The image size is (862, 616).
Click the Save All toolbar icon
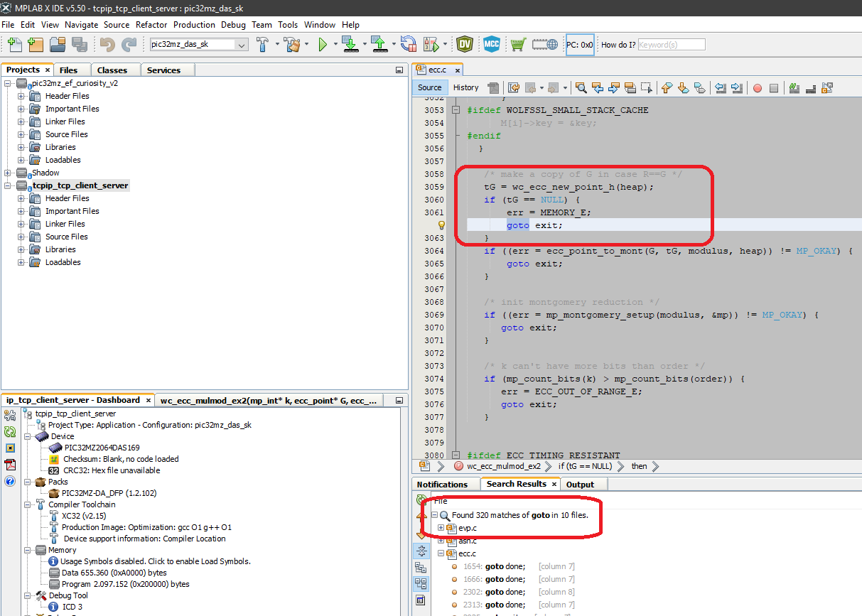coord(79,45)
